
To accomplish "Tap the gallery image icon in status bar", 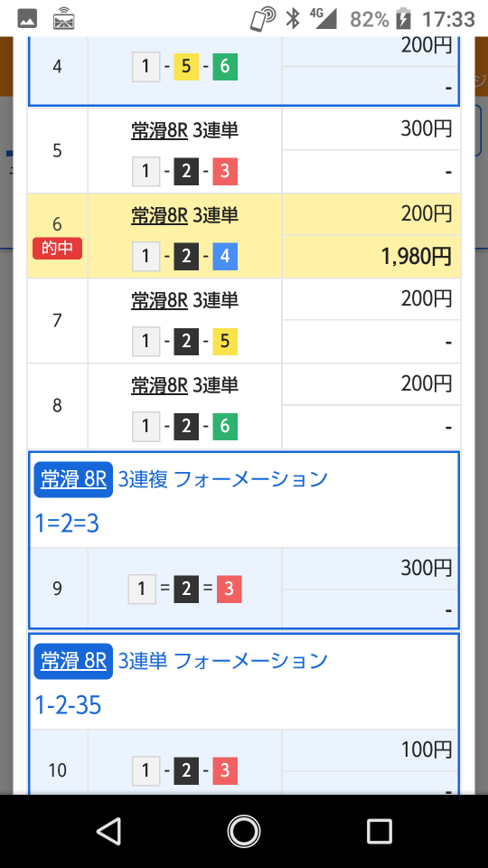I will point(28,19).
